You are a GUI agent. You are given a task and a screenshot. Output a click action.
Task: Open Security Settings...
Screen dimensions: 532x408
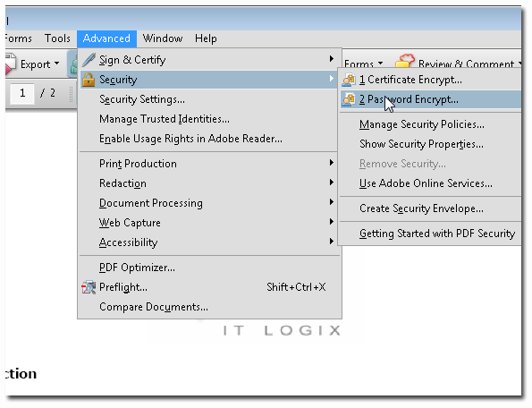207,99
